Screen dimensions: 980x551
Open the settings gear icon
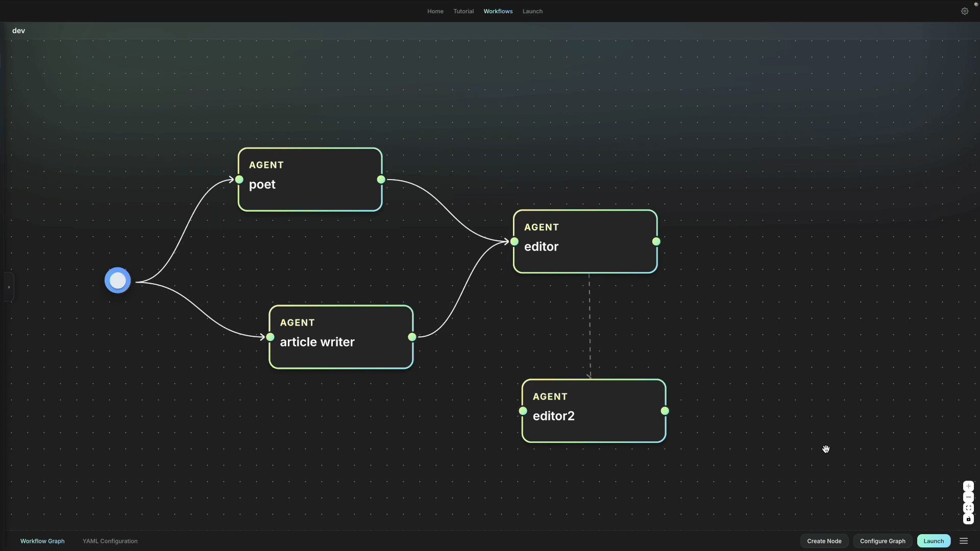click(x=965, y=11)
